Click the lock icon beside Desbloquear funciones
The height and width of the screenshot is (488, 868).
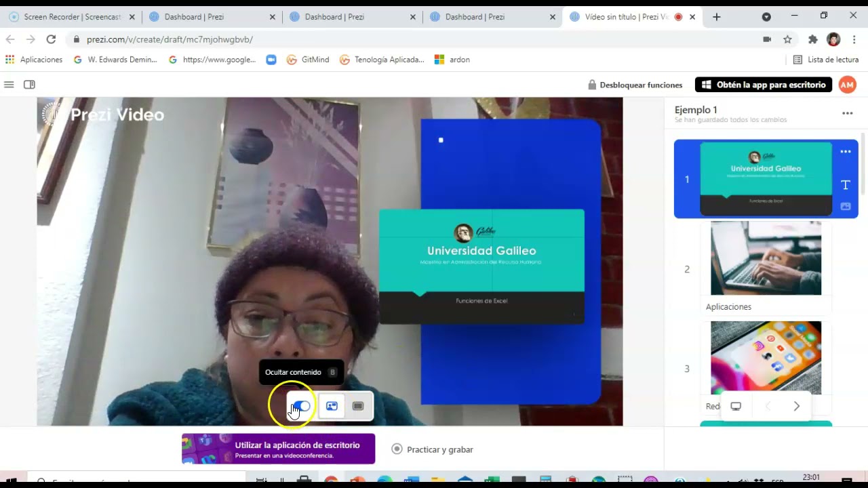click(x=592, y=85)
